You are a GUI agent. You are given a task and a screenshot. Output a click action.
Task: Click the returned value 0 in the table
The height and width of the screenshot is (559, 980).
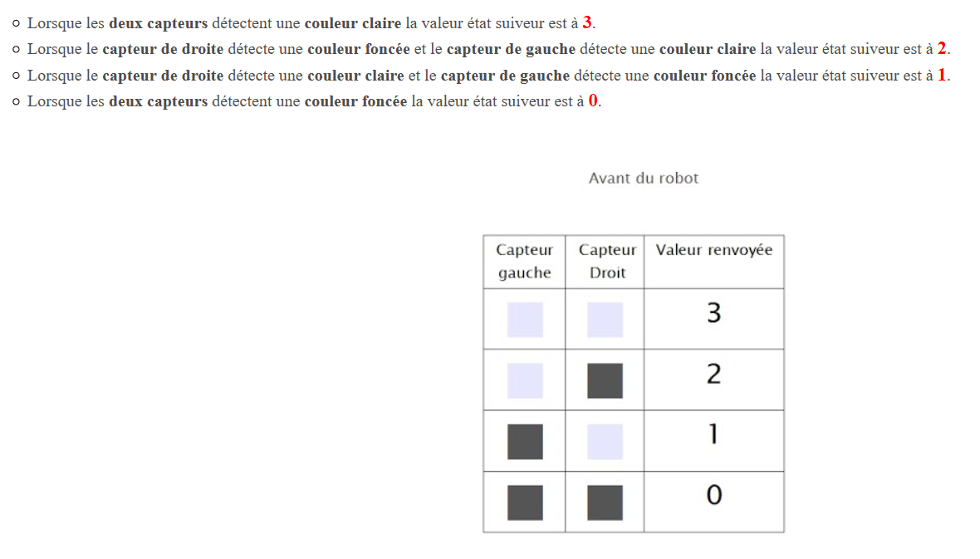click(713, 495)
